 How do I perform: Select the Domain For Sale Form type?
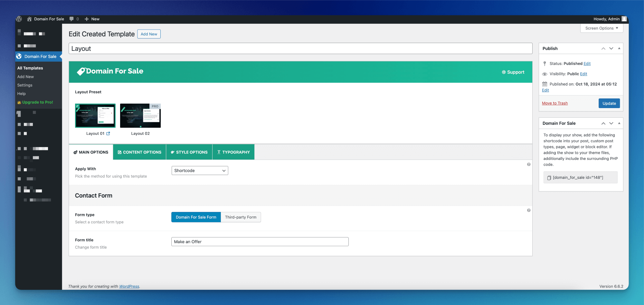tap(196, 217)
